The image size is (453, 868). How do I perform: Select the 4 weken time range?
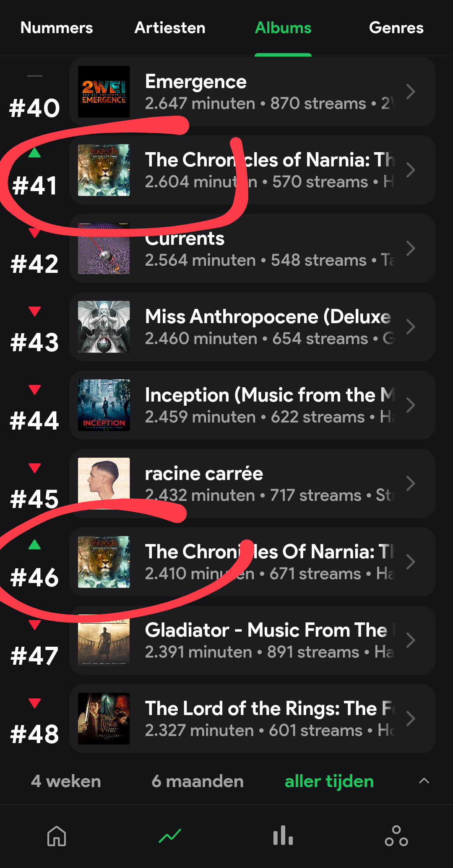pos(66,781)
